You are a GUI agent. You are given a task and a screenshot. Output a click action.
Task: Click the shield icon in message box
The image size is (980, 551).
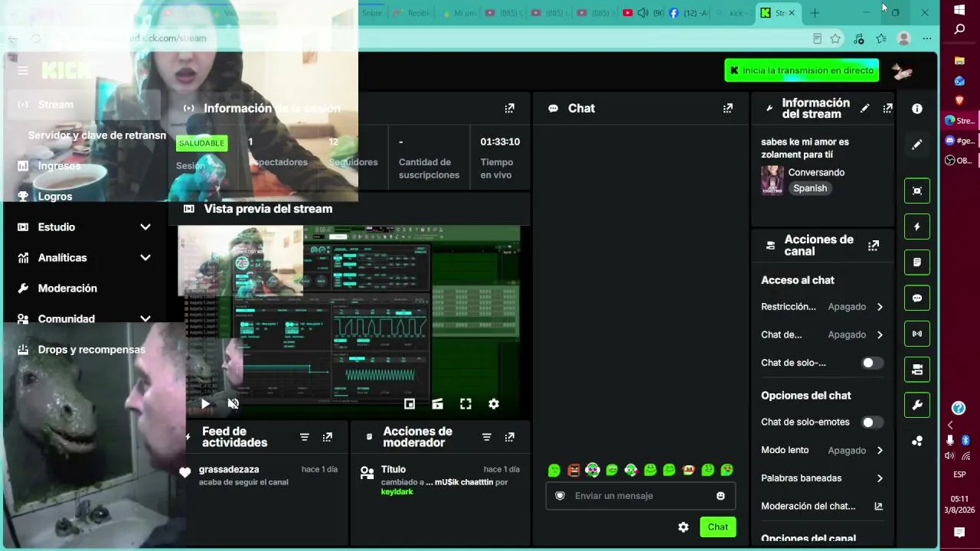[560, 496]
